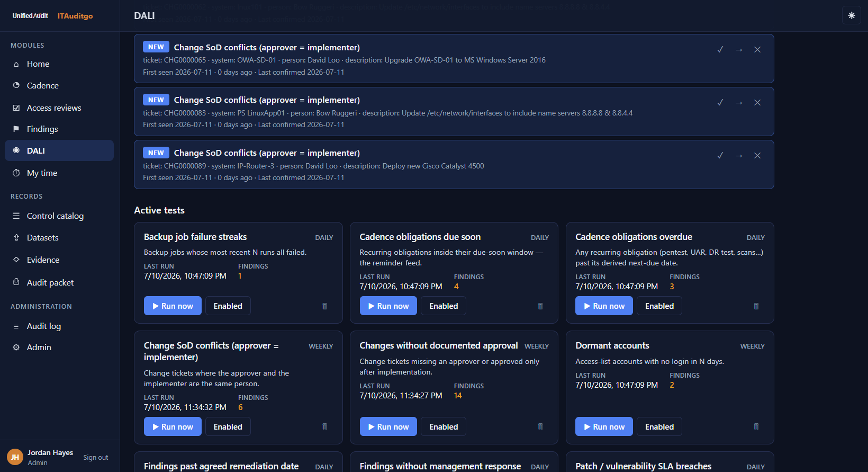Confirm the CHG0000065 finding with checkmark
Viewport: 868px width, 472px height.
720,49
